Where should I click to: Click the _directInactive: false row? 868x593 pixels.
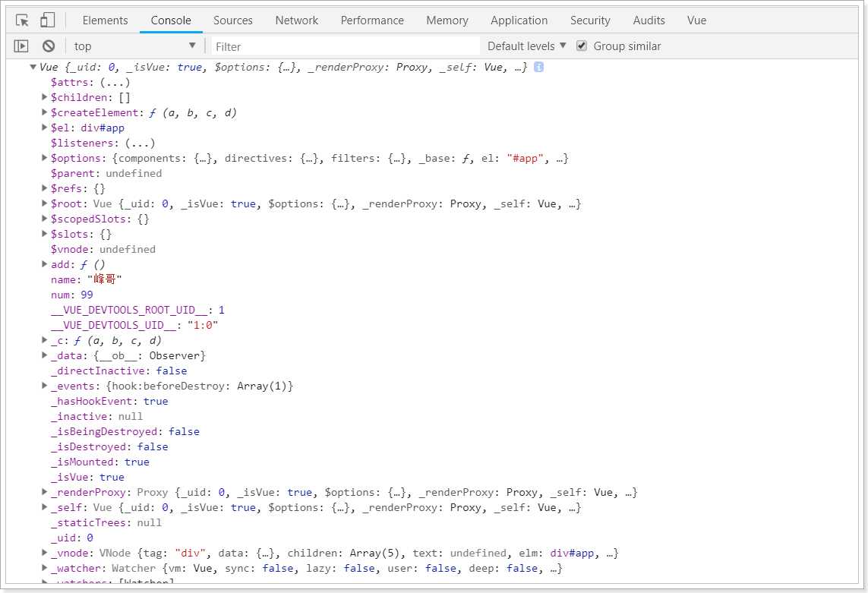pos(119,371)
